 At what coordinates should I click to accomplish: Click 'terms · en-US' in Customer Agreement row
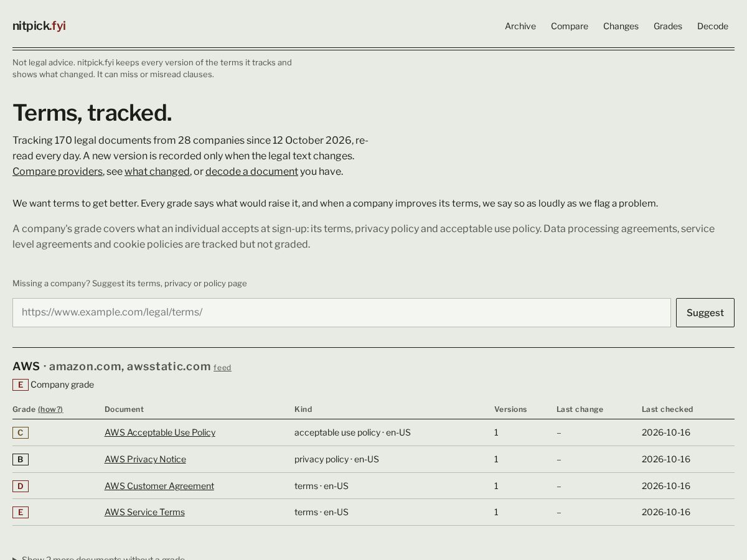pyautogui.click(x=321, y=486)
